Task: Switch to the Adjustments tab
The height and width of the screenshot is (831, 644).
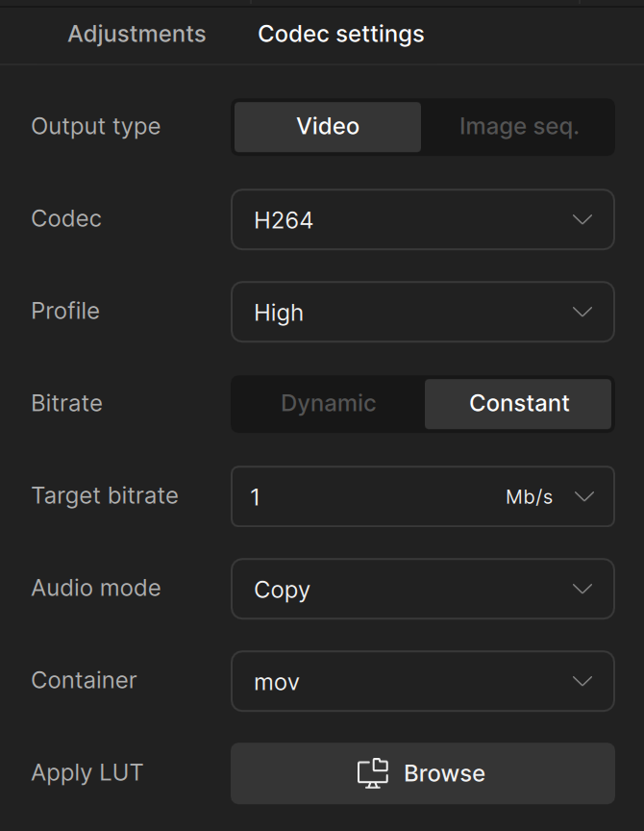Action: [x=136, y=34]
